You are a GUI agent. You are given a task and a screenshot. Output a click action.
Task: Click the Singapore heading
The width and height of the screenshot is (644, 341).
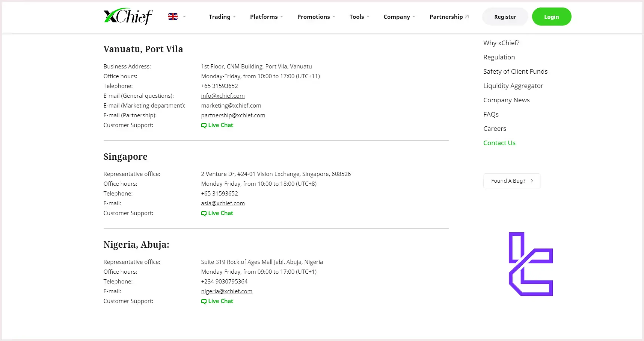pyautogui.click(x=125, y=157)
